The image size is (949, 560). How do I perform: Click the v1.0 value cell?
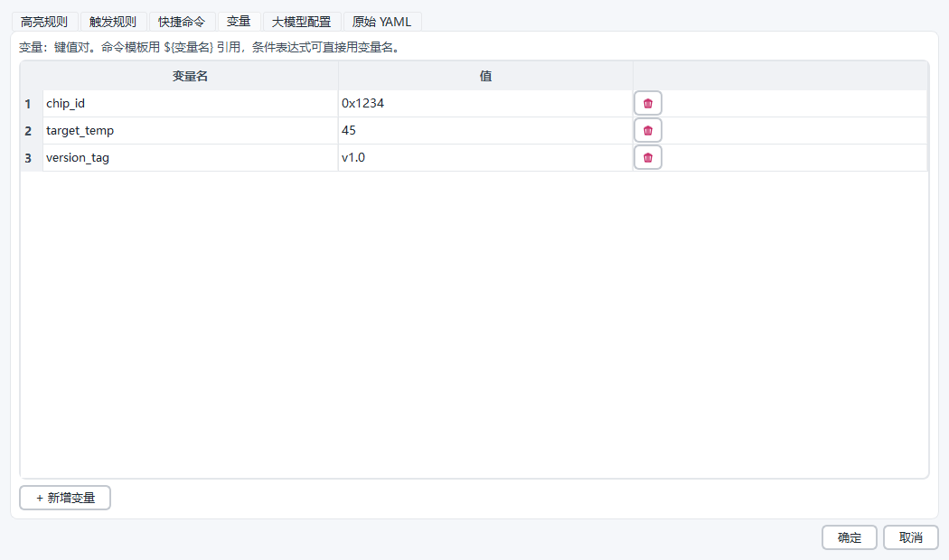coord(485,158)
